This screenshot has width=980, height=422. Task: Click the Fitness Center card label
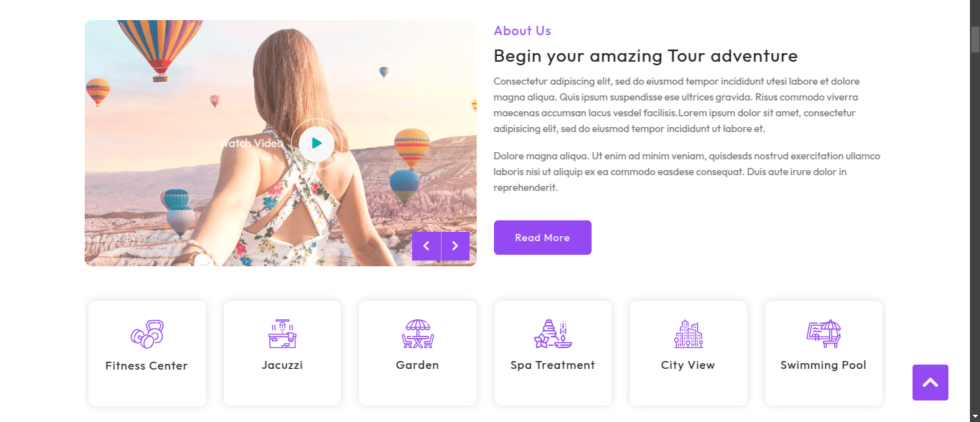[x=146, y=366]
